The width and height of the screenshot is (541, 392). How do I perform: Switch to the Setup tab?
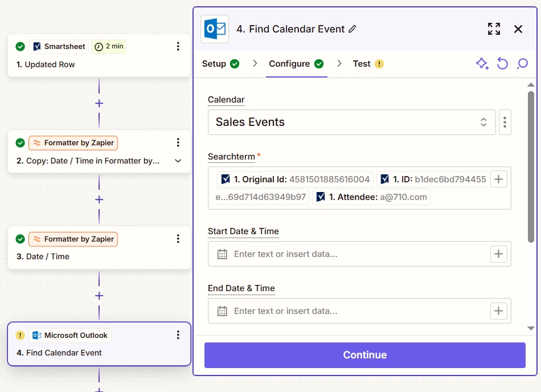(x=220, y=64)
